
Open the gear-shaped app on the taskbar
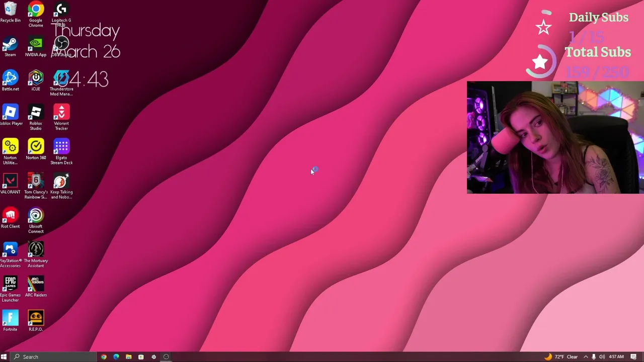pos(153,357)
